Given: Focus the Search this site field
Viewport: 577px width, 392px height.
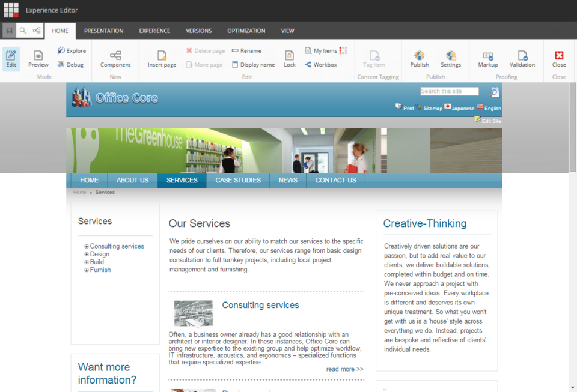Looking at the screenshot, I should point(450,91).
